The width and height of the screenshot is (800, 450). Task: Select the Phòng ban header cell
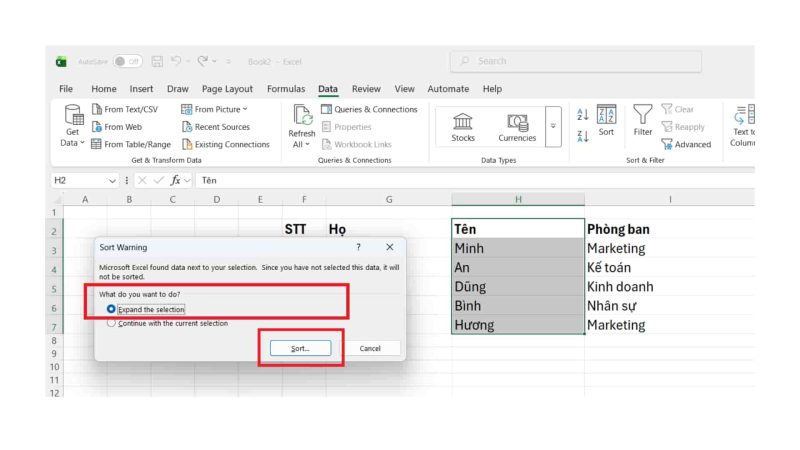point(669,229)
